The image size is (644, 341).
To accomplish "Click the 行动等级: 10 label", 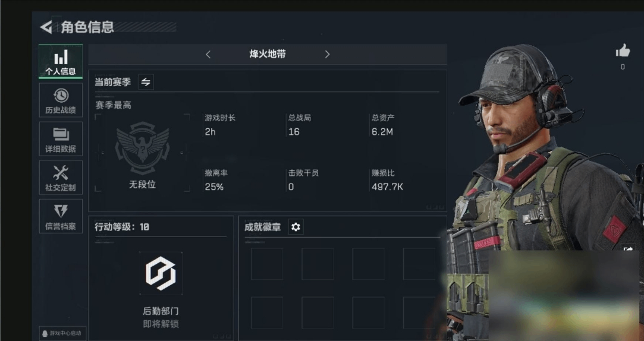I will pyautogui.click(x=122, y=227).
